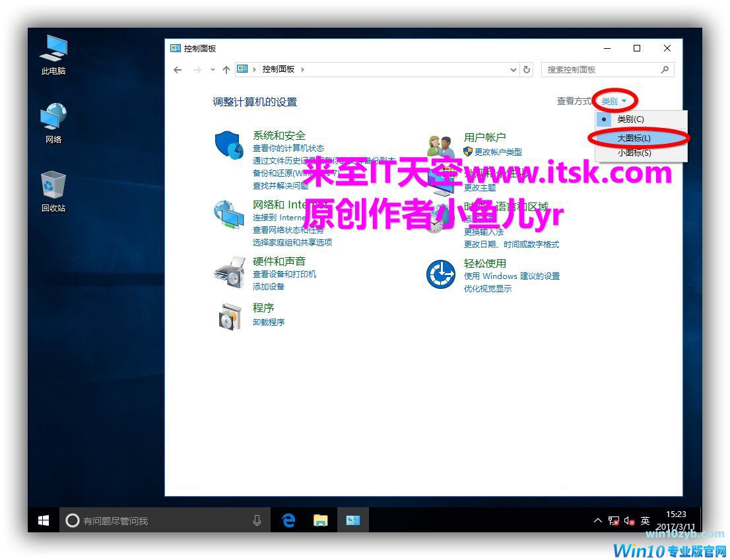
Task: Open the 系统和安全 category
Action: (279, 135)
